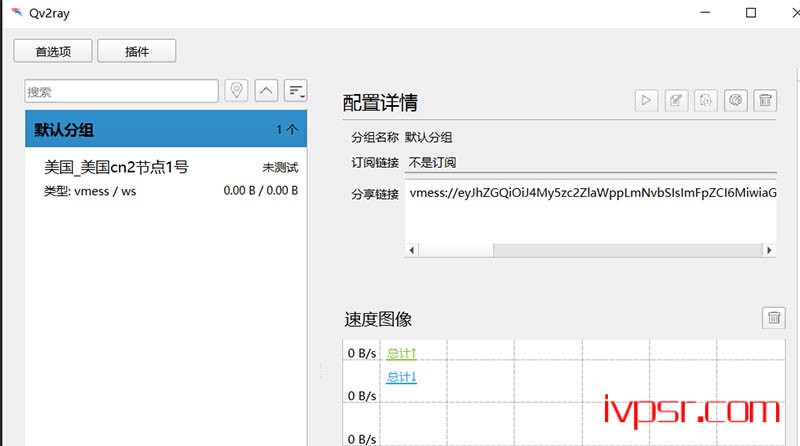Click the 速度图像 heading

(x=378, y=319)
